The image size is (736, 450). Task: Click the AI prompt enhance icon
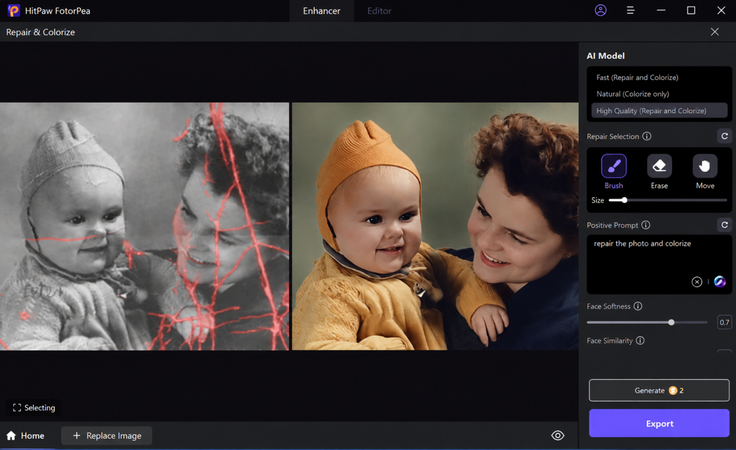coord(720,282)
